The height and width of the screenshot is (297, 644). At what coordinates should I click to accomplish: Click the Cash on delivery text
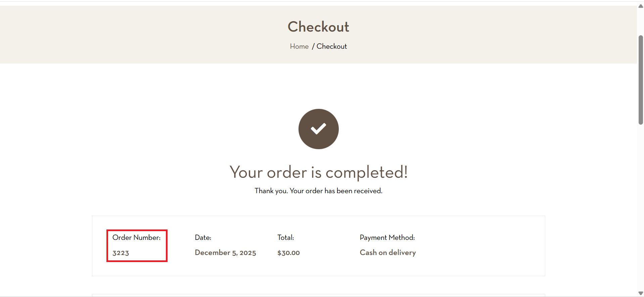pos(387,253)
